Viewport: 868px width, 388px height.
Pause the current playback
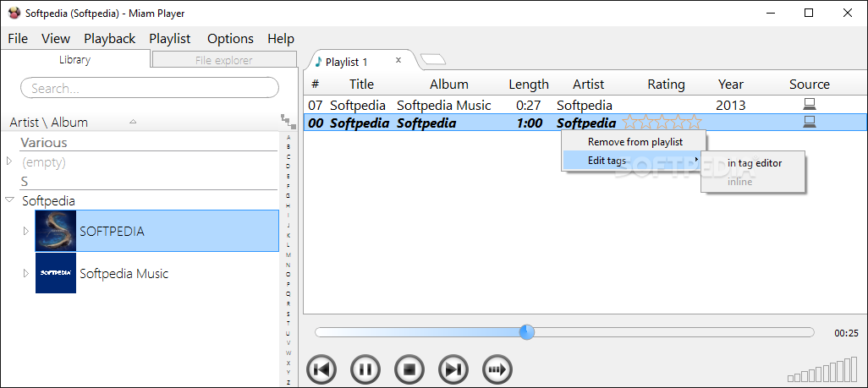click(x=365, y=369)
